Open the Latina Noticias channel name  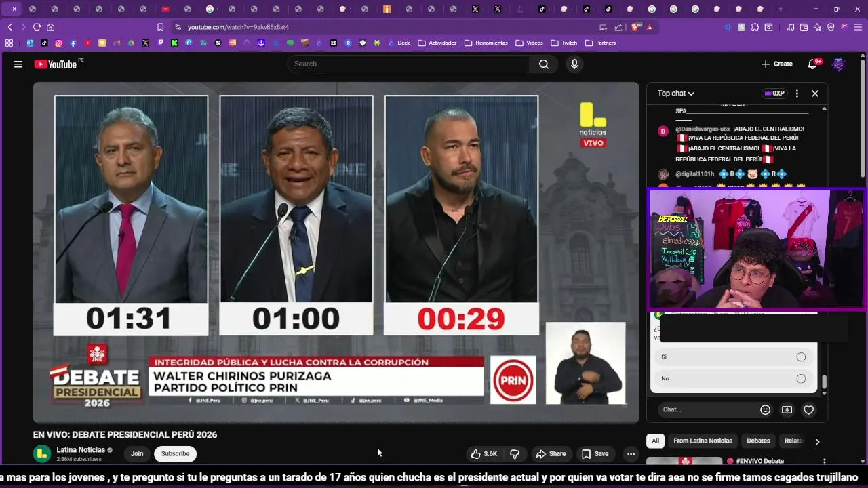(x=81, y=450)
